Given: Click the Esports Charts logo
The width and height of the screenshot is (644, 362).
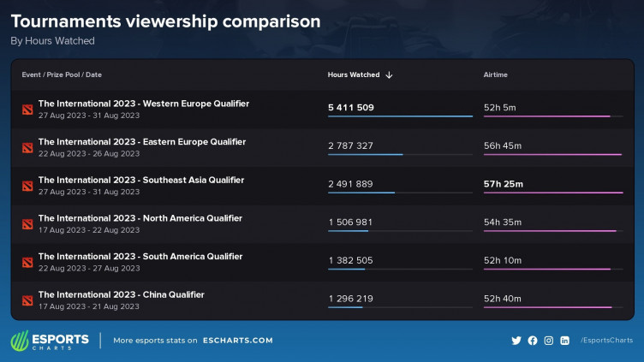Looking at the screenshot, I should tap(50, 341).
